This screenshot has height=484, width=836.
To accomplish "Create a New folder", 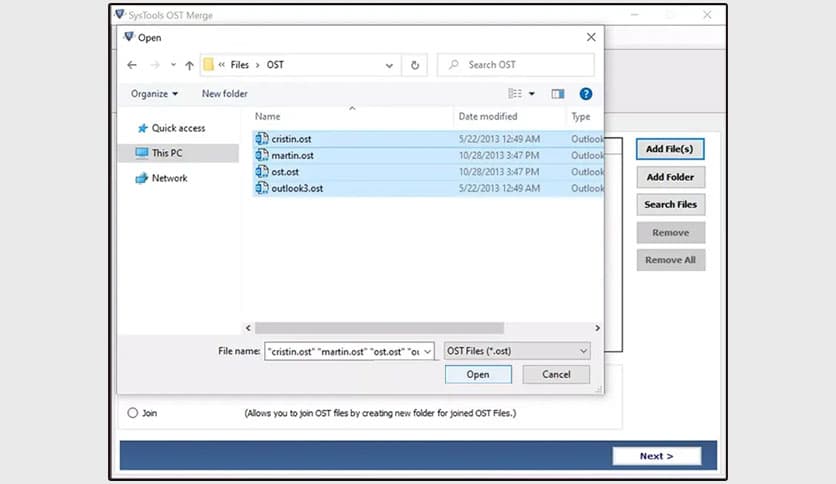I will [x=224, y=94].
